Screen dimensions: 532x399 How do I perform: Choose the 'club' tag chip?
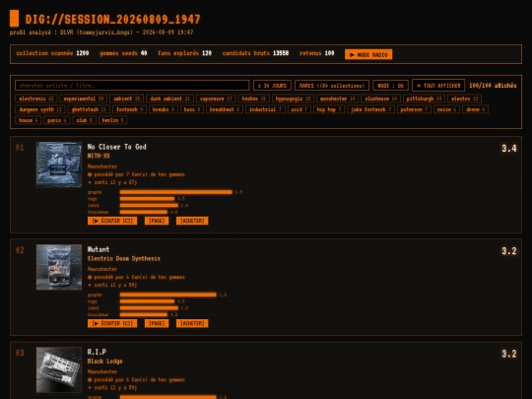pyautogui.click(x=84, y=120)
